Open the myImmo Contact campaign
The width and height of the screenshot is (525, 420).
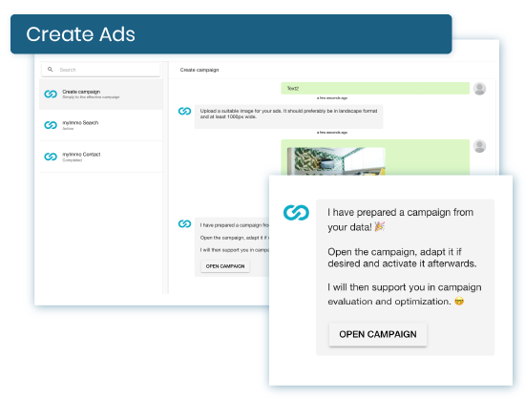point(101,157)
